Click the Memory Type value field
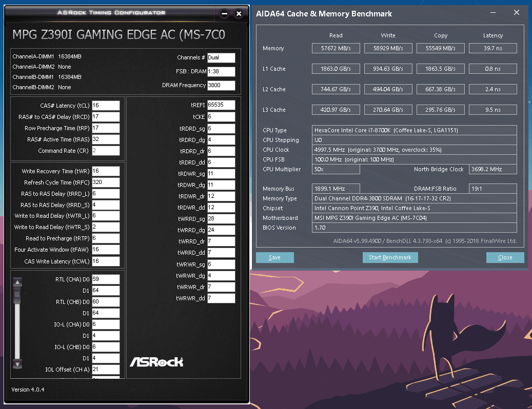 (415, 198)
